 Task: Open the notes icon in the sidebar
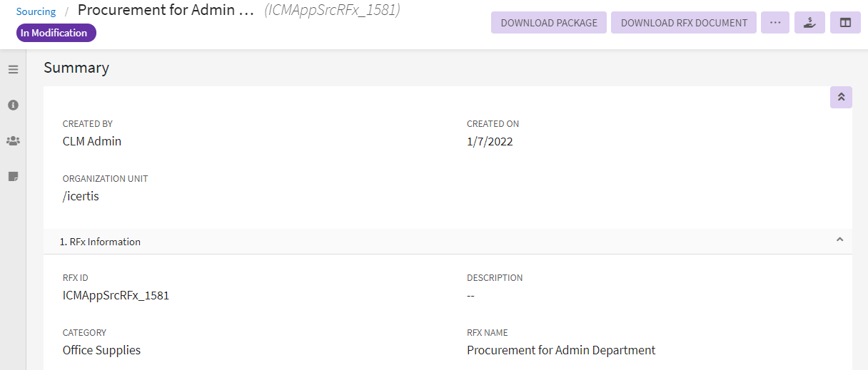13,176
